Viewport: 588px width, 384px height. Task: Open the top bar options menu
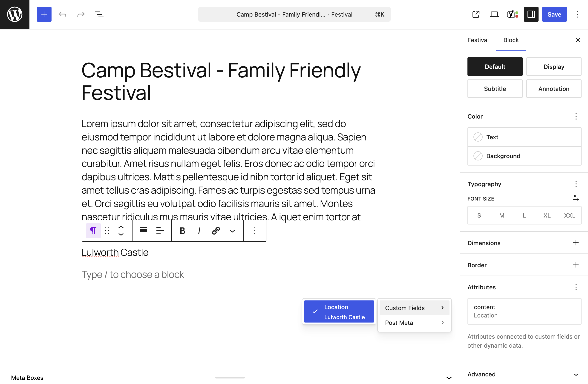tap(578, 14)
